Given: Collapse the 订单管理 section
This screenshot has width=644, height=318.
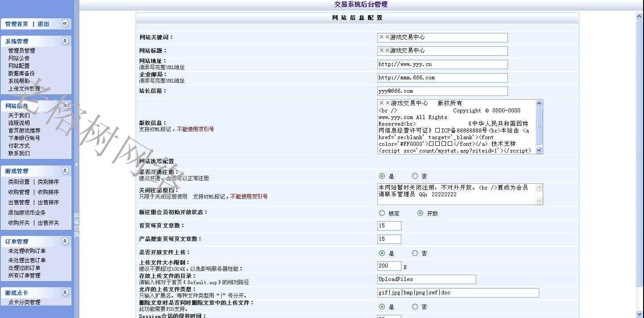Looking at the screenshot, I should click(65, 241).
